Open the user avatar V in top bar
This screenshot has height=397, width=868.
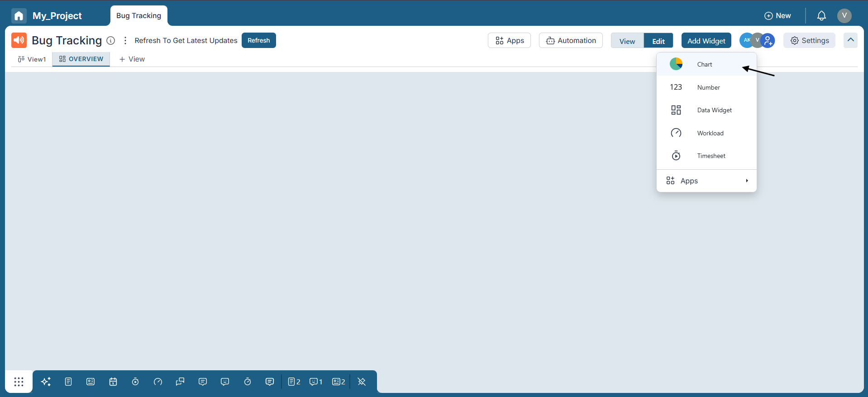pyautogui.click(x=844, y=16)
